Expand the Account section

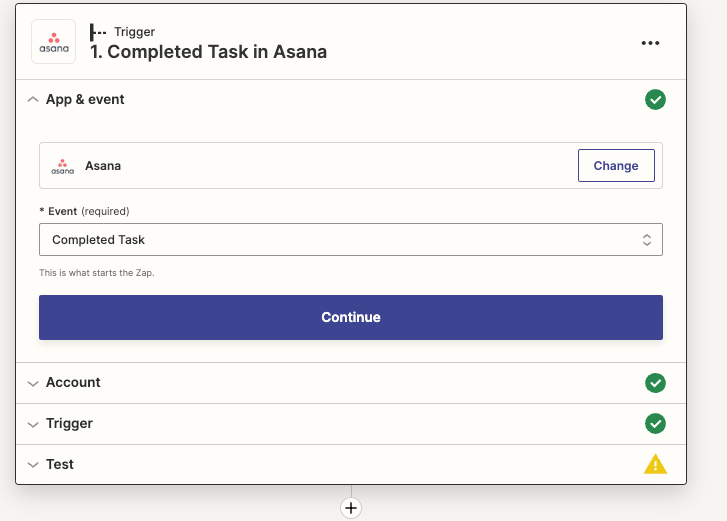tap(32, 383)
